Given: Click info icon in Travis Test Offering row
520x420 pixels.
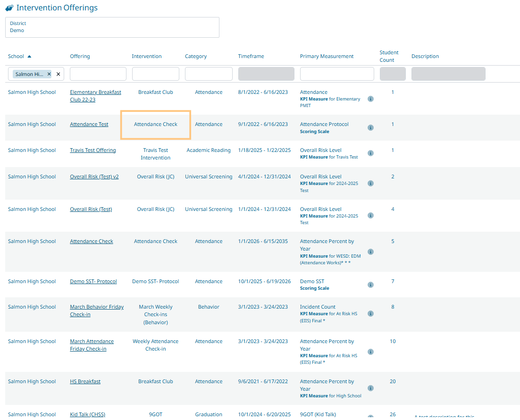Looking at the screenshot, I should pos(370,153).
